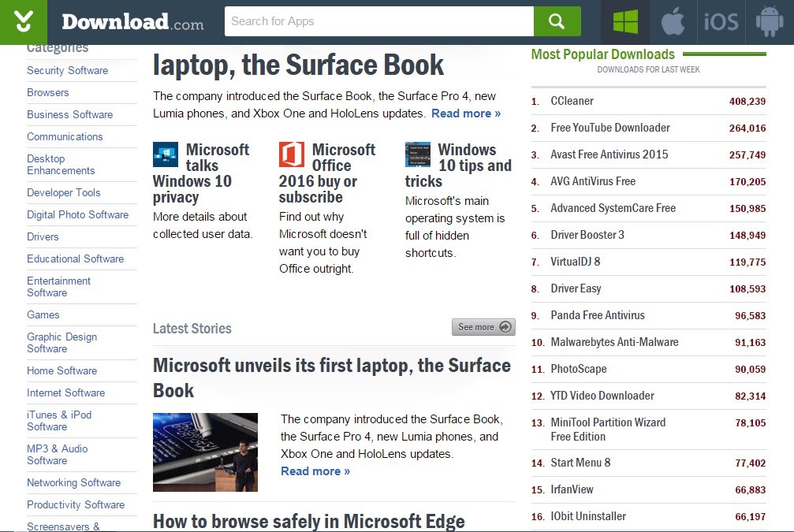
Task: Click the Microsoft Office 2016 buy or subscribe headline
Action: pyautogui.click(x=327, y=173)
